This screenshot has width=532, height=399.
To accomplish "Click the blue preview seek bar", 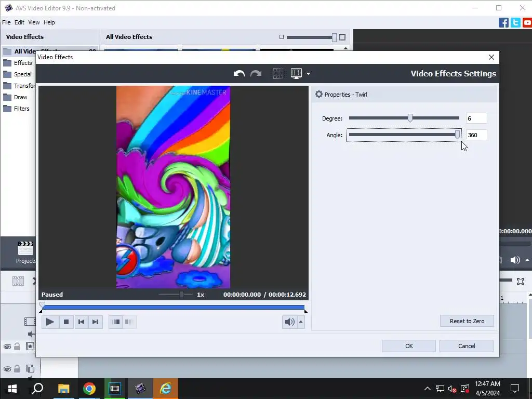I will (174, 308).
